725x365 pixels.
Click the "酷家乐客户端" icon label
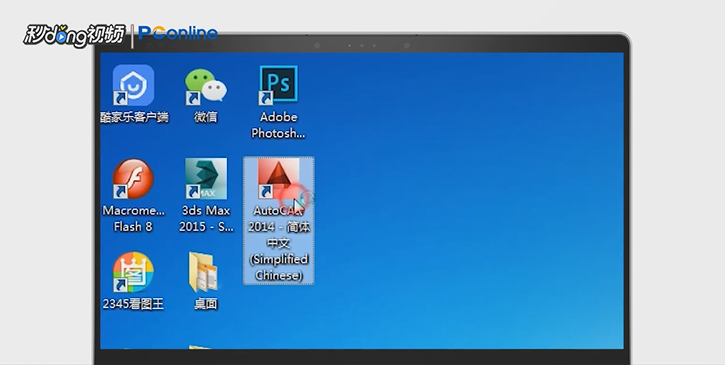click(135, 118)
